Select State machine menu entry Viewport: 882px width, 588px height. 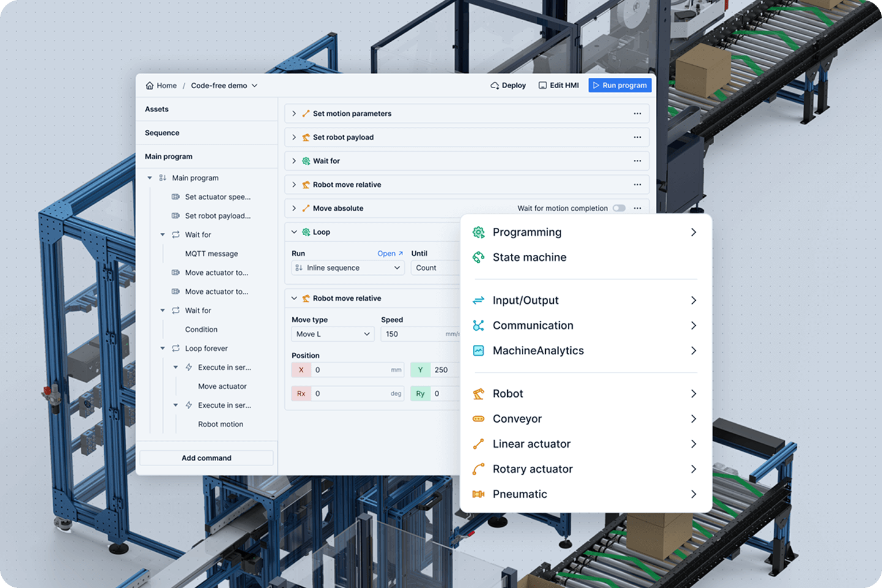pyautogui.click(x=529, y=258)
